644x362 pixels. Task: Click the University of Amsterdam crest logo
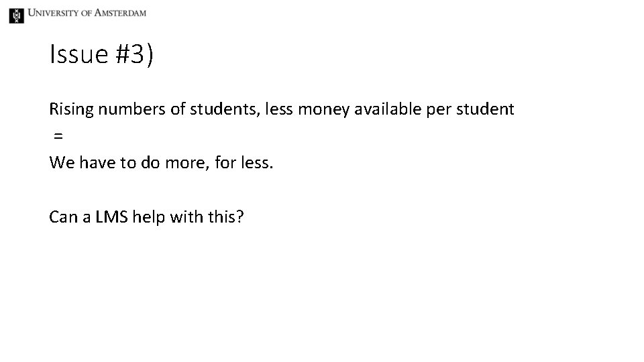[x=15, y=15]
